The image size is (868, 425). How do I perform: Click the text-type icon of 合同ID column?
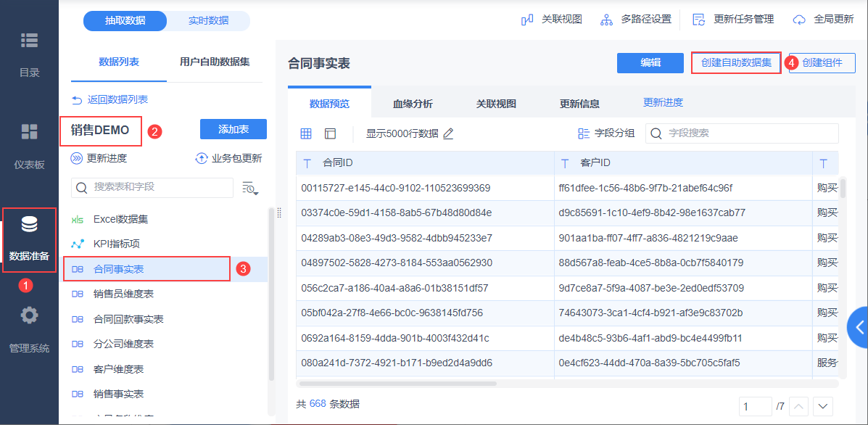click(307, 163)
